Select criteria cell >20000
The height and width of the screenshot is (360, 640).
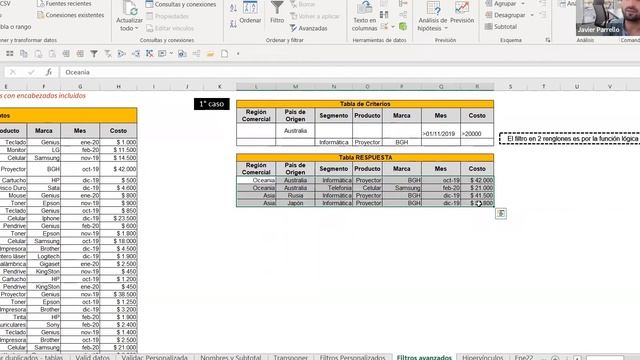tap(477, 131)
